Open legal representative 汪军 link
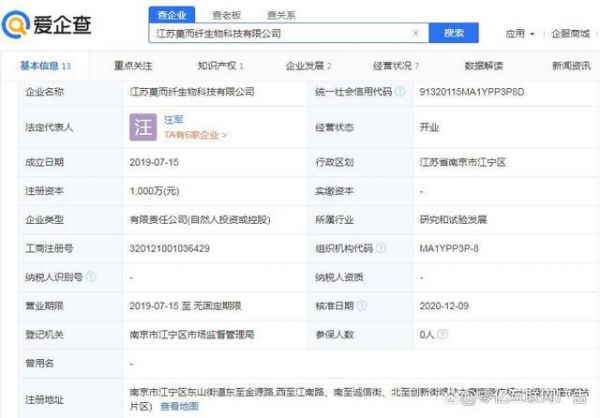600x418 pixels. click(x=173, y=120)
